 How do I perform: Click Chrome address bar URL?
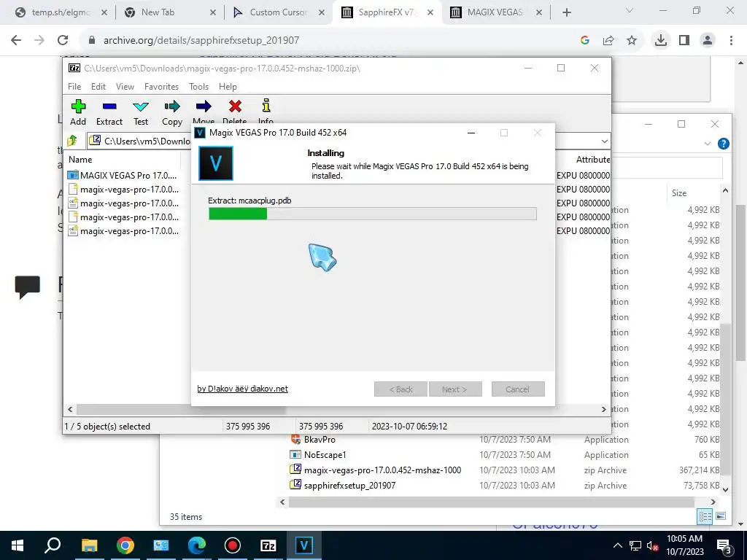tap(201, 41)
